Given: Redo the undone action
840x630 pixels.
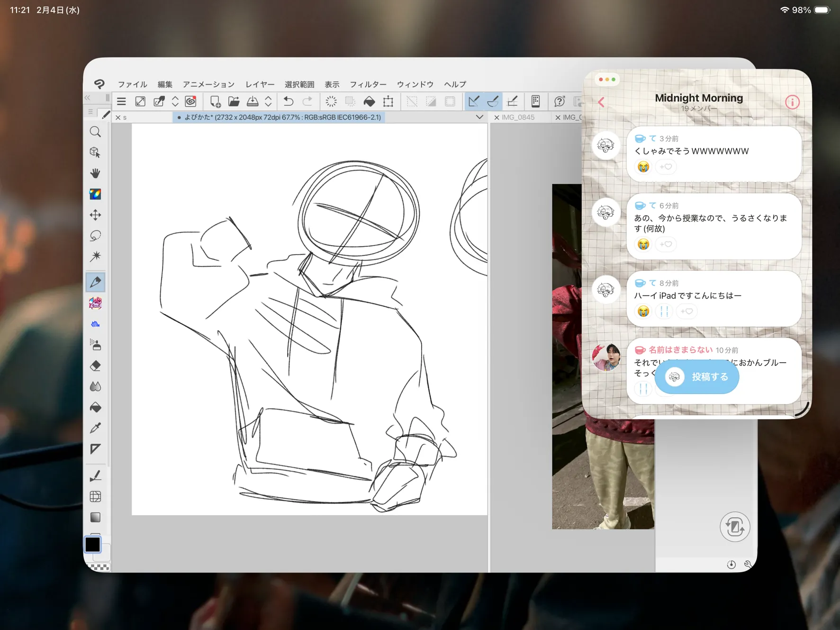Looking at the screenshot, I should point(307,101).
